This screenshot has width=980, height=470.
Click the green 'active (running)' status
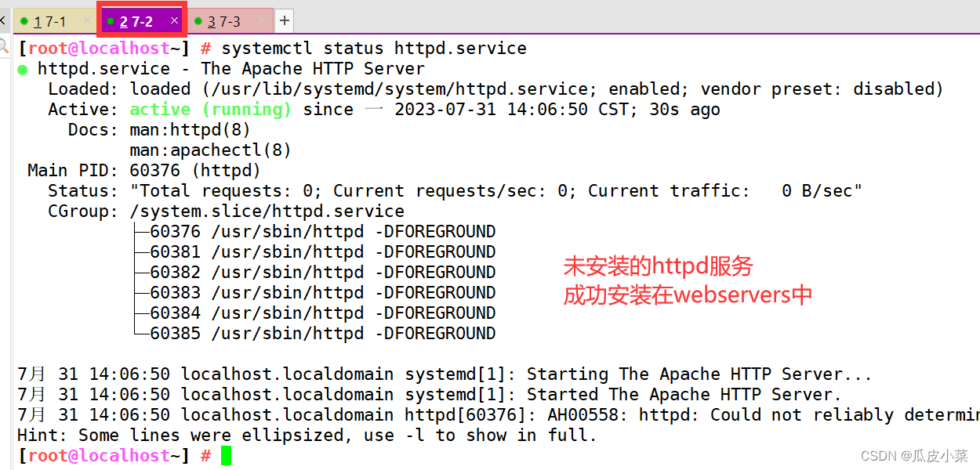tap(210, 110)
